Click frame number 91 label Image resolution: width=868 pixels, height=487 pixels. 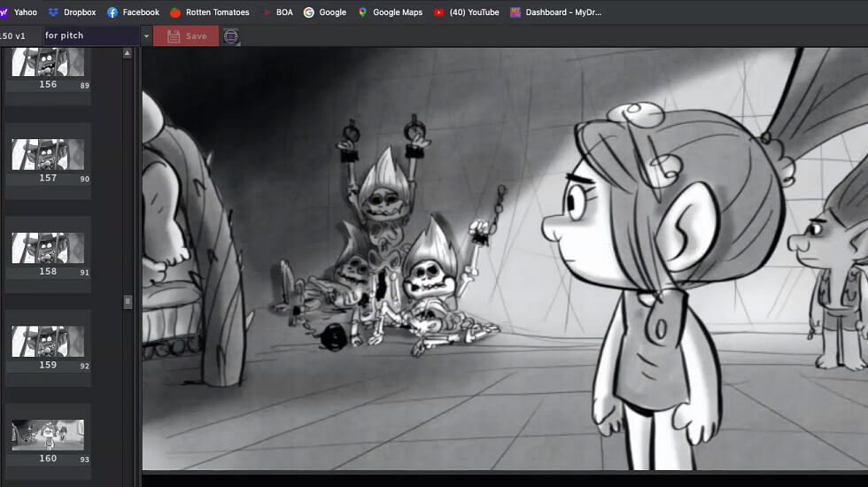(x=85, y=273)
